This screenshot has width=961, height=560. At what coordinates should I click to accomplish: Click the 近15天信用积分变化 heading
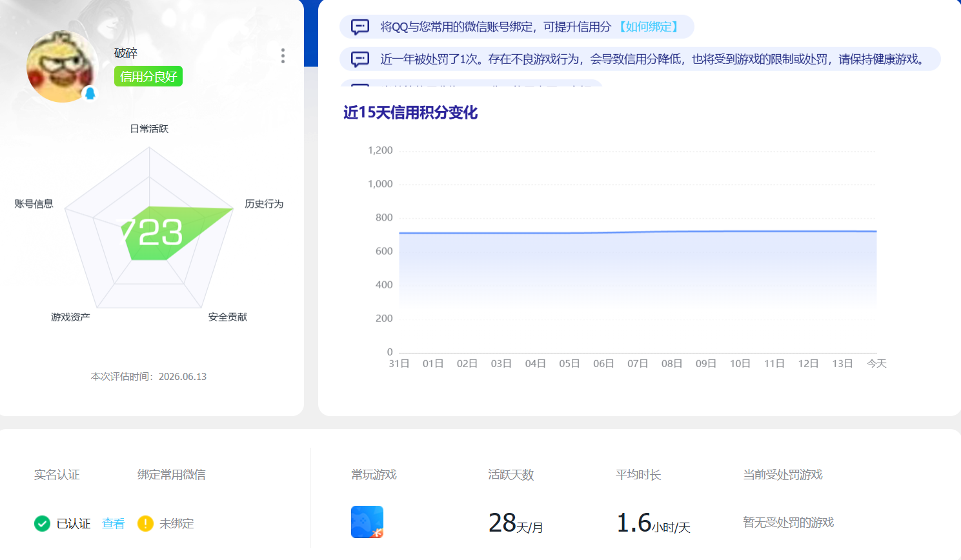coord(410,113)
